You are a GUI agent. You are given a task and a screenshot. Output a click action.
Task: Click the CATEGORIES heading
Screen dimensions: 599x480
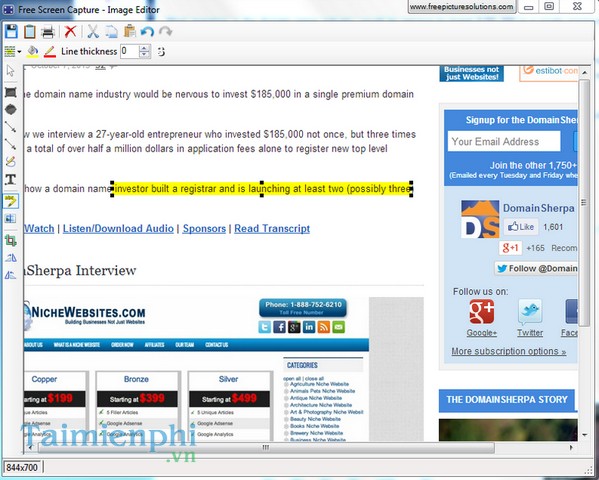[302, 365]
